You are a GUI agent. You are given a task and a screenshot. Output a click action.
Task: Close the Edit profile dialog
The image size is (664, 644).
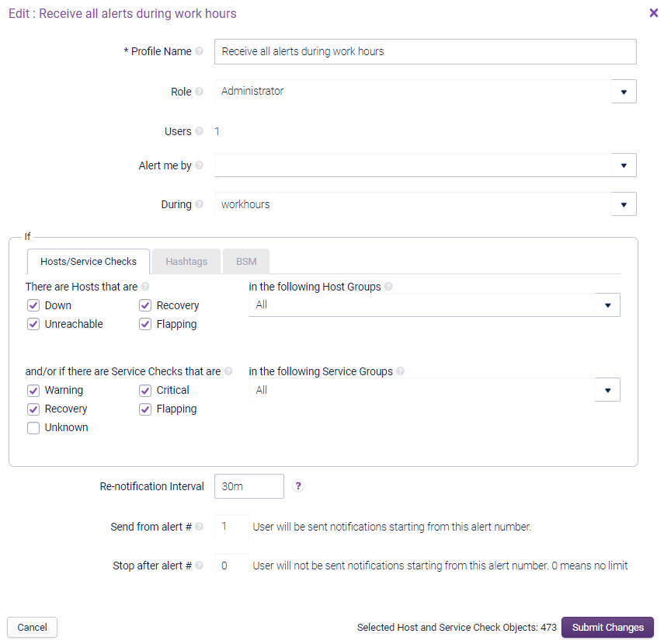[653, 12]
